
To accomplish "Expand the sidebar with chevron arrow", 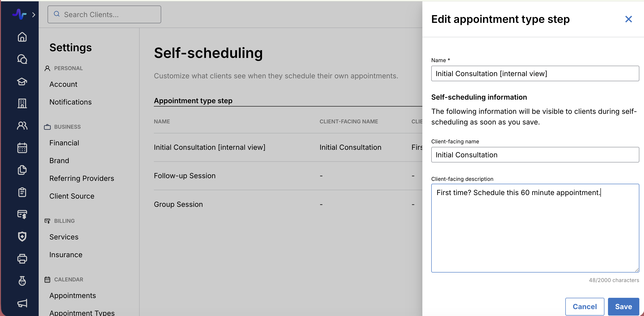I will pyautogui.click(x=34, y=15).
